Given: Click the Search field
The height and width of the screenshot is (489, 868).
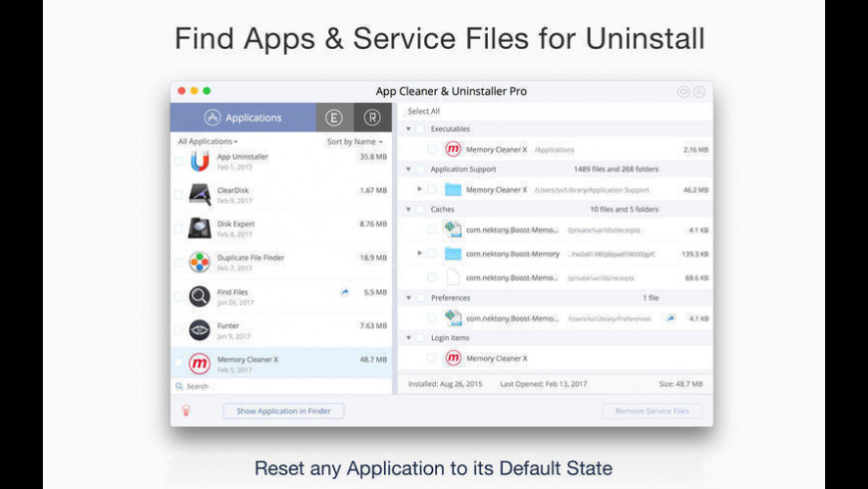Looking at the screenshot, I should pos(282,386).
